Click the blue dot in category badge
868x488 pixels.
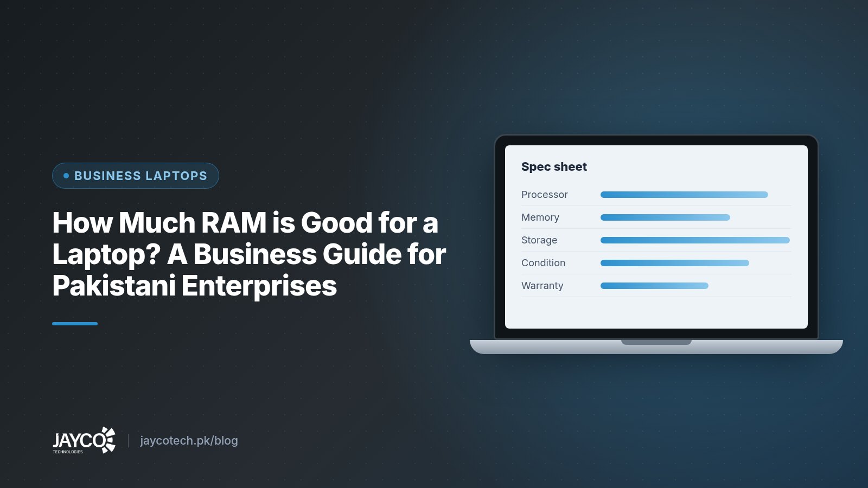tap(66, 176)
